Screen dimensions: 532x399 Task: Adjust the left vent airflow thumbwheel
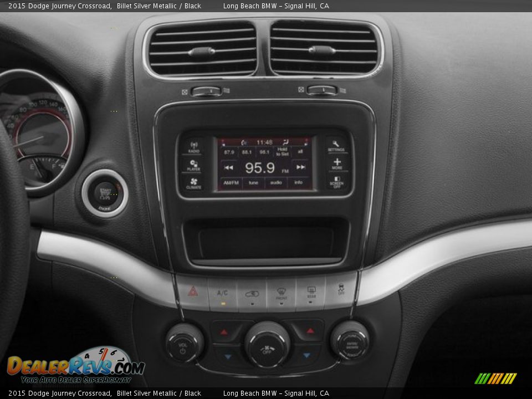[206, 91]
